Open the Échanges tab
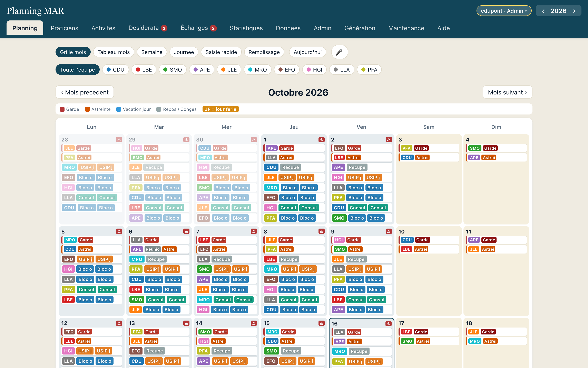Image resolution: width=588 pixels, height=368 pixels. (198, 28)
